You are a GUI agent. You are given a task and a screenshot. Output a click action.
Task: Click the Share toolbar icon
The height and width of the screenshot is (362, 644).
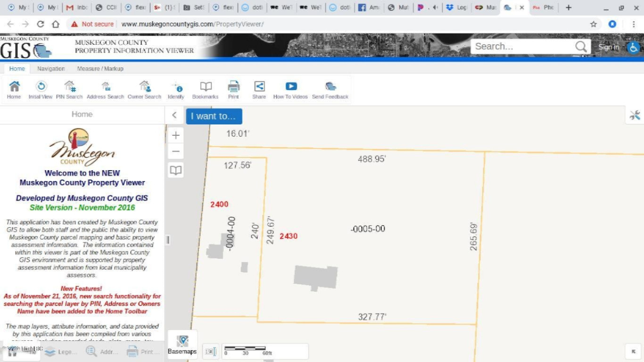pos(259,90)
